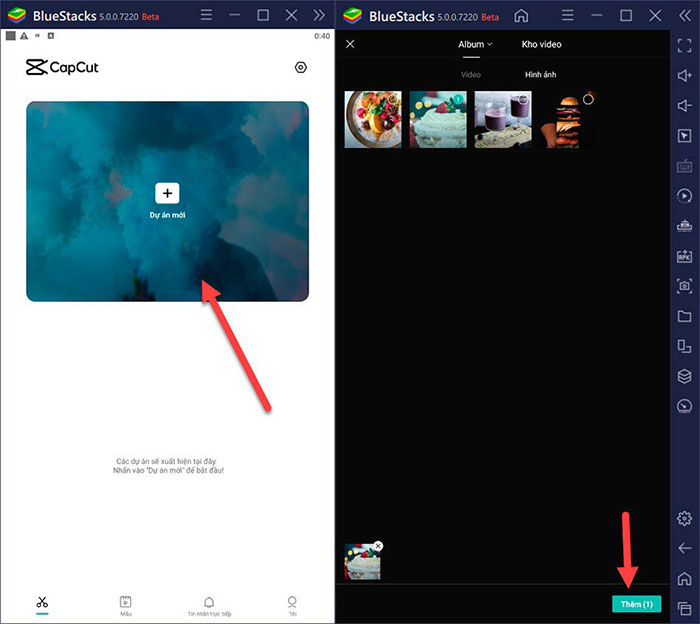Decrease volume in BlueStacks sidebar
Viewport: 700px width, 624px height.
tap(684, 105)
